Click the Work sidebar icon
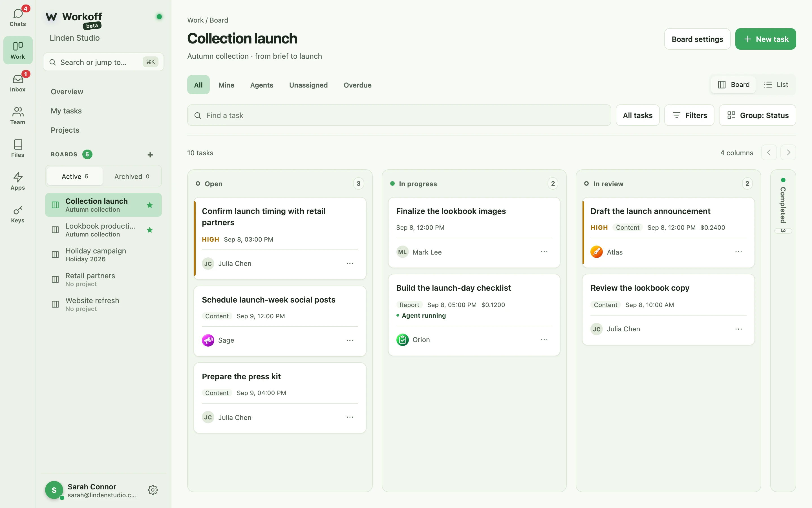812x508 pixels. point(18,50)
